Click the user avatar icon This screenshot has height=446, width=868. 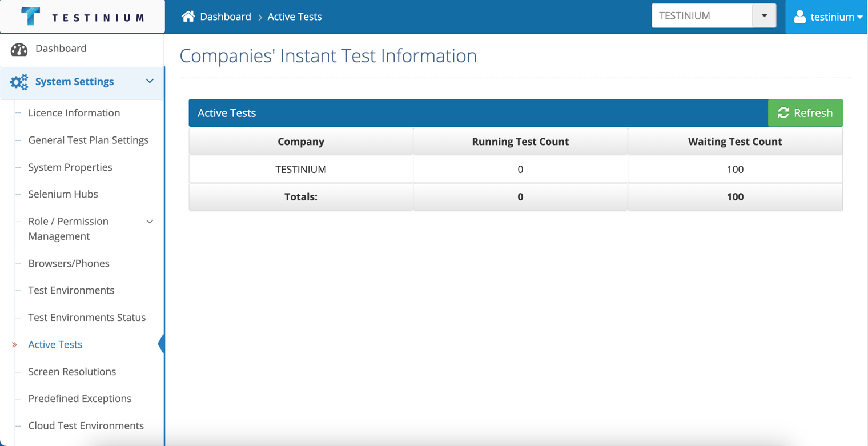(x=799, y=17)
